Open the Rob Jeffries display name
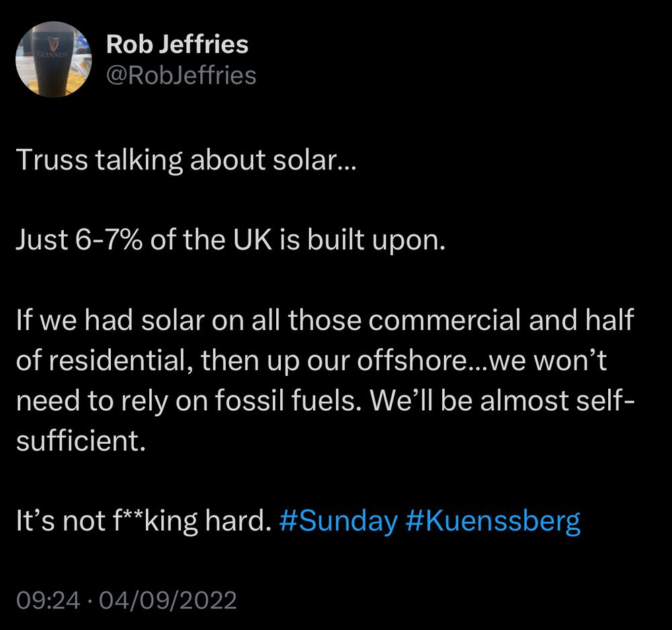Viewport: 672px width, 630px height. [x=177, y=44]
